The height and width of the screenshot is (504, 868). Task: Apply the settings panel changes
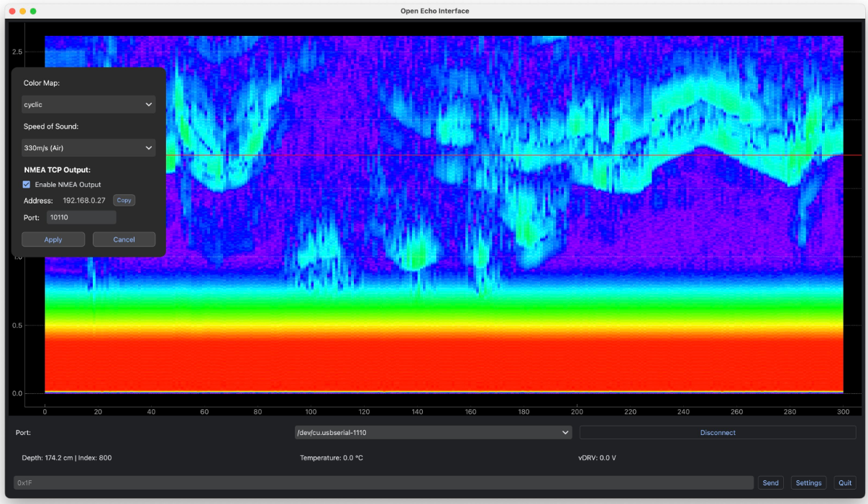click(53, 239)
